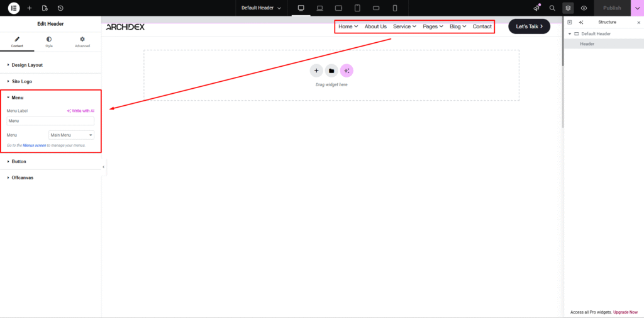Click the What's New megaphone icon
Screen dimensions: 644x318
536,8
